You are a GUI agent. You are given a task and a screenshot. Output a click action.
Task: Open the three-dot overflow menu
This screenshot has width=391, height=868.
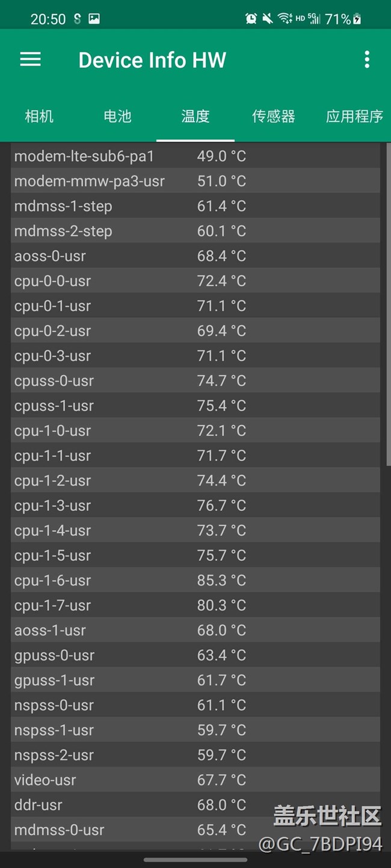coord(366,60)
